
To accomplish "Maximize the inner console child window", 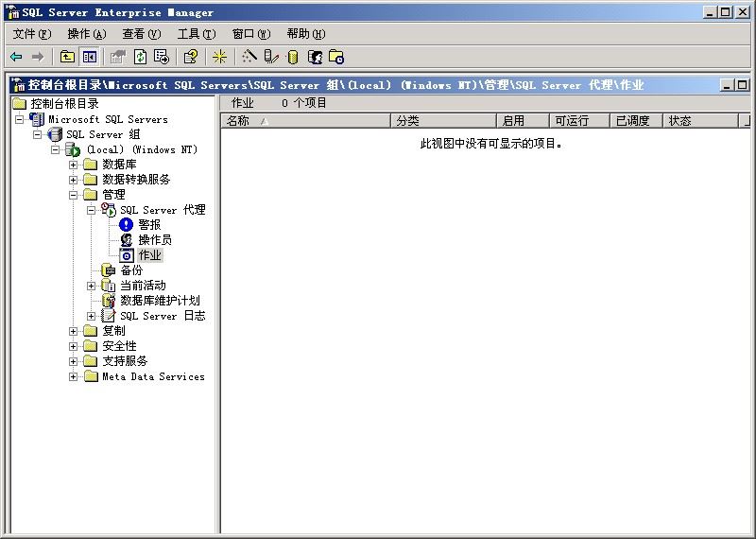I will pyautogui.click(x=743, y=85).
